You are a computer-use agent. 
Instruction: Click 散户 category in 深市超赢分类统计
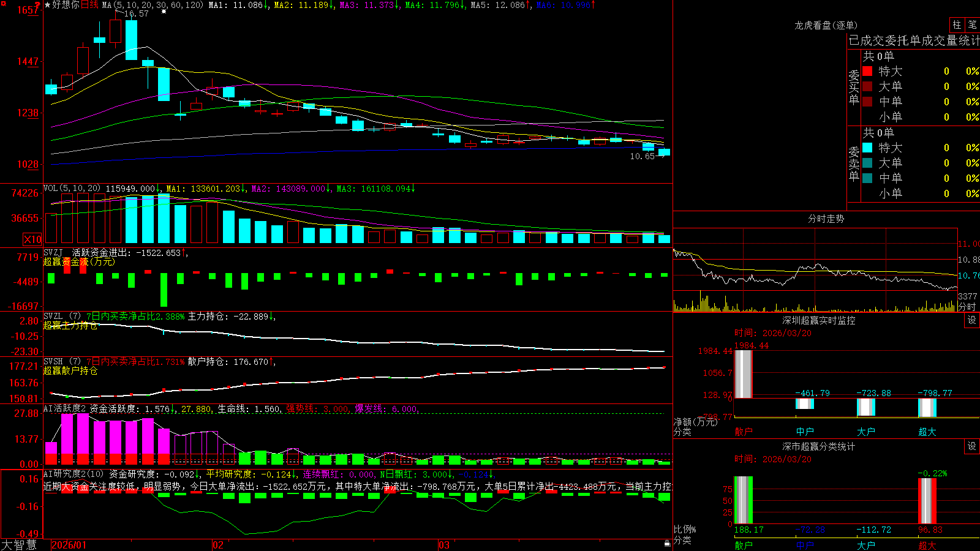(x=744, y=545)
